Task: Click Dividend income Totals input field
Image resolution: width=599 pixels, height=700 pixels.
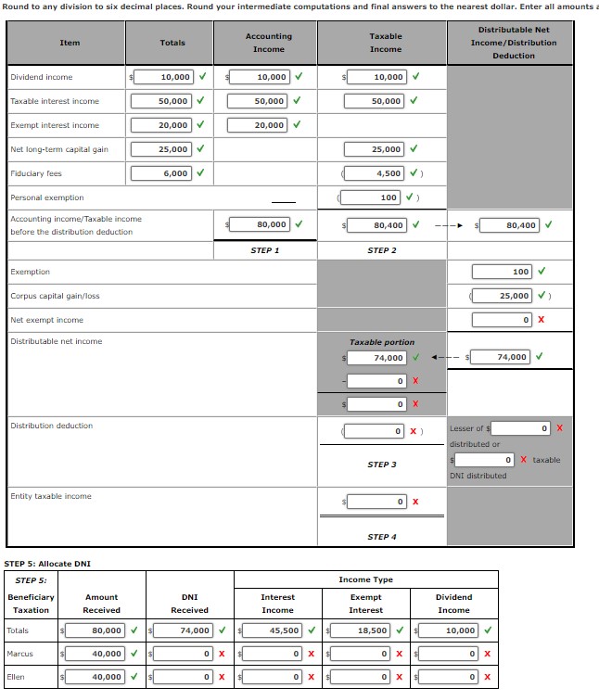Action: [x=163, y=77]
